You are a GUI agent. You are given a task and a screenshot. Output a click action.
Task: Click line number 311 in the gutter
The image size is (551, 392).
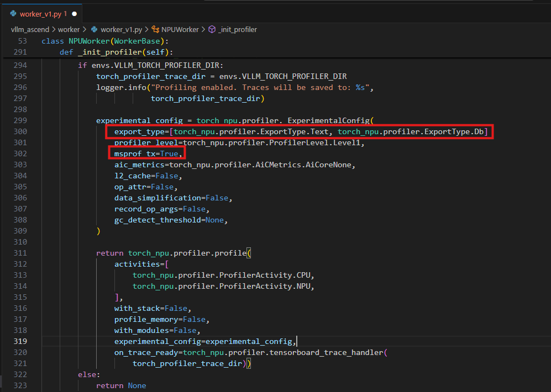pos(20,253)
